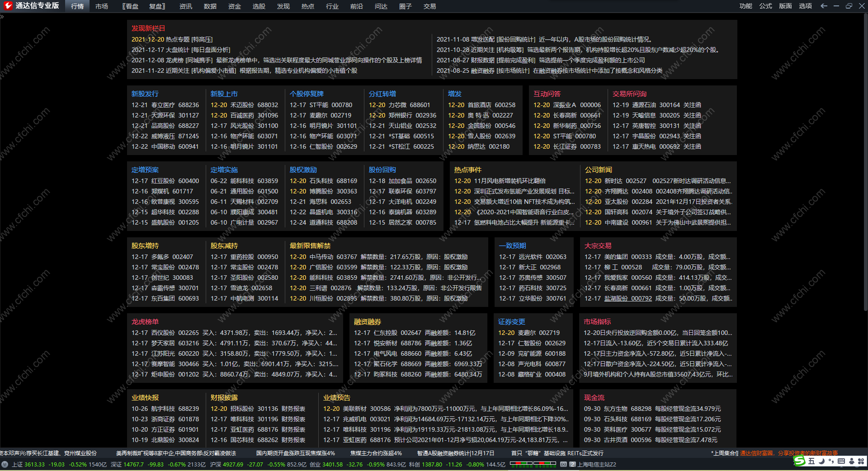The height and width of the screenshot is (471, 868).
Task: Click the numbered 2 badge in status bar
Action: pyautogui.click(x=572, y=464)
